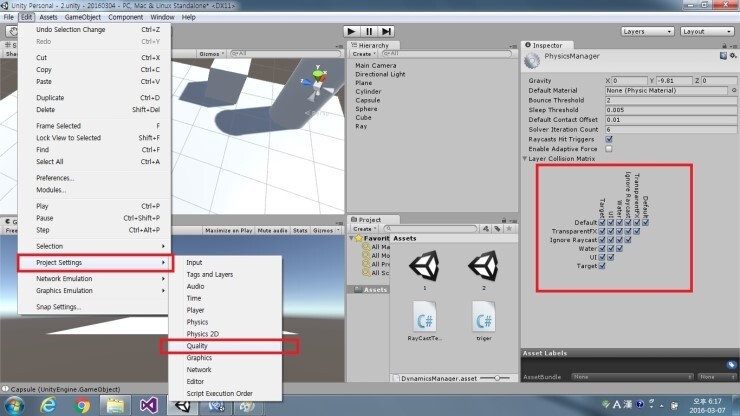This screenshot has height=416, width=740.
Task: Open PhysicsManager gear settings icon
Action: 733,56
